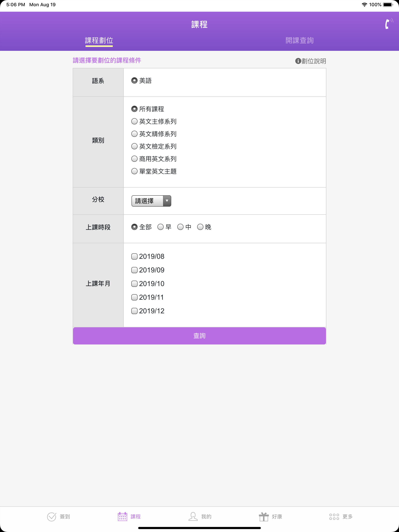Tap the 5:06 PM clock in status bar

click(16, 4)
